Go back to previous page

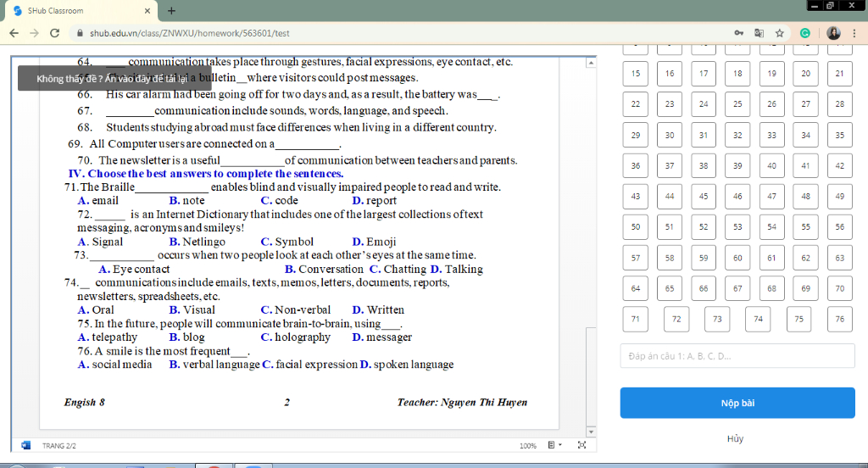coord(14,33)
